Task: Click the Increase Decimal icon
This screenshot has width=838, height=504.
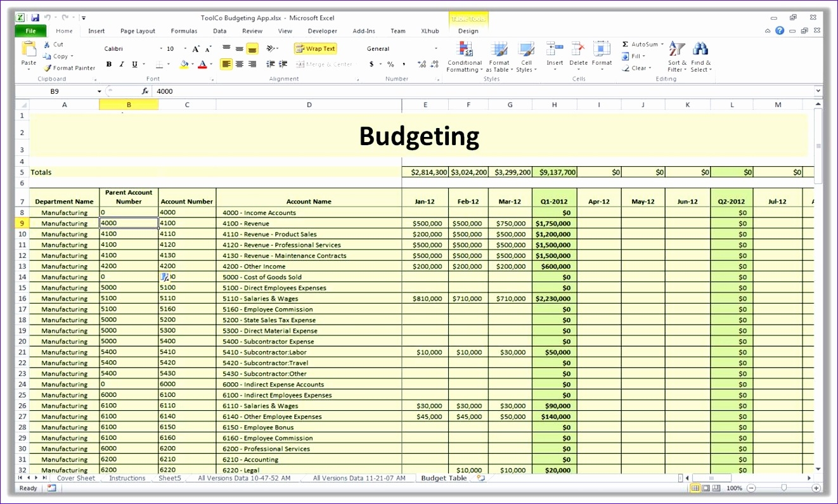Action: [422, 64]
